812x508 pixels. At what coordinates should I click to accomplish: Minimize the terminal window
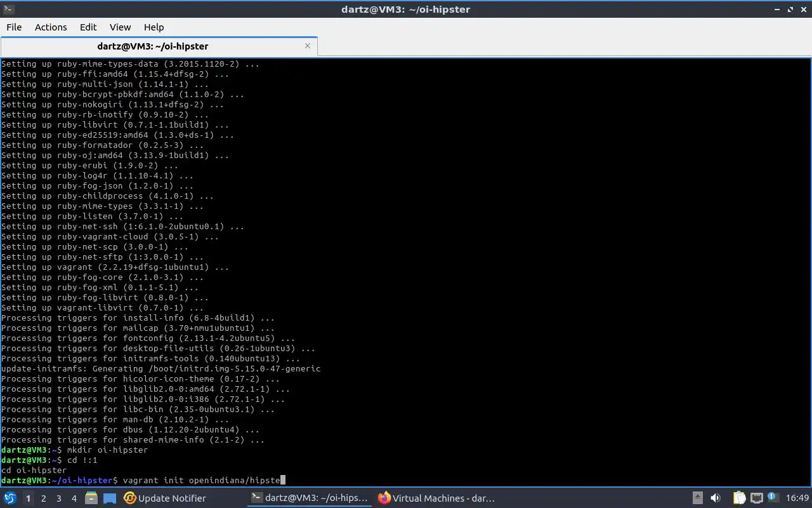pyautogui.click(x=777, y=10)
